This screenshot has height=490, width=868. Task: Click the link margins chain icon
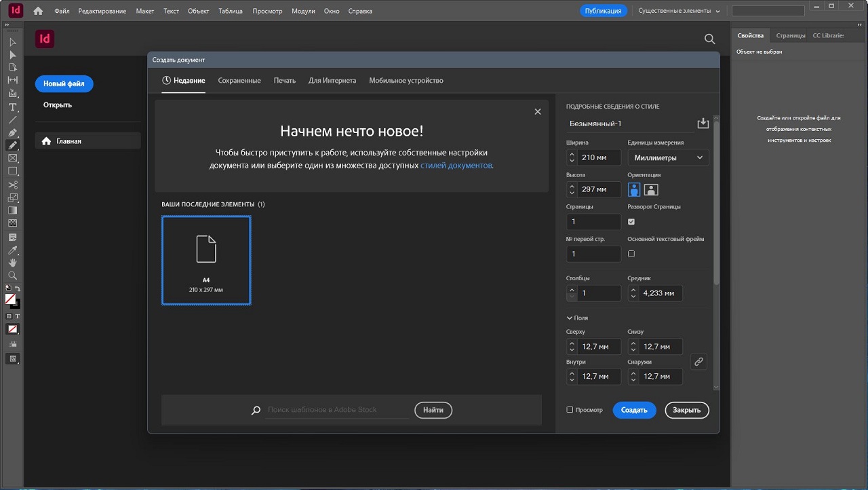[698, 362]
